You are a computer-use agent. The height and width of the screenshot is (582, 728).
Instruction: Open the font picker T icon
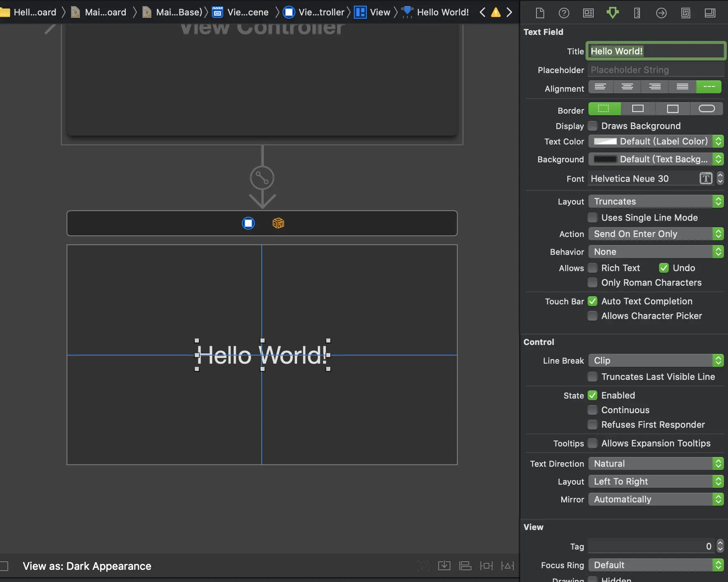point(706,179)
